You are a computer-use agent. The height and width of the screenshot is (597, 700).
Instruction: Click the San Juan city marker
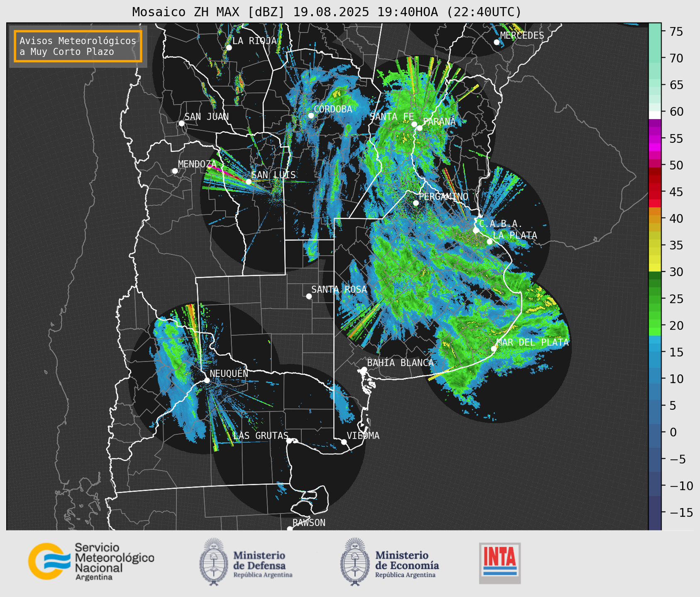click(181, 123)
